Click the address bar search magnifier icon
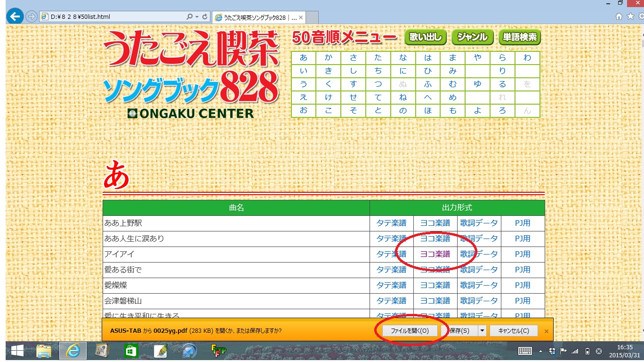This screenshot has height=362, width=644. [x=189, y=17]
